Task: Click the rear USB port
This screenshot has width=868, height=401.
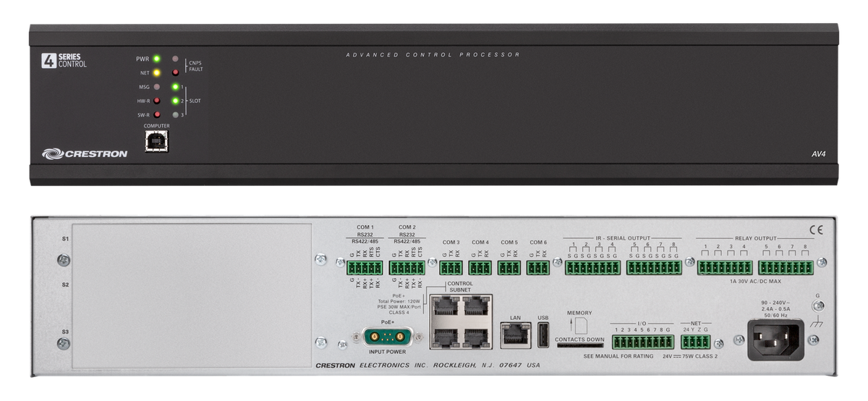Action: pyautogui.click(x=543, y=336)
